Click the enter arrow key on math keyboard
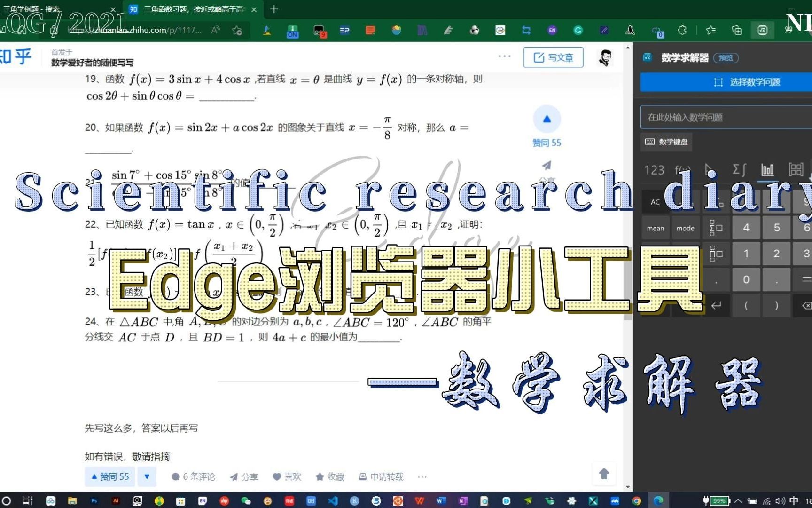Screen dimensions: 812x508 click(716, 306)
